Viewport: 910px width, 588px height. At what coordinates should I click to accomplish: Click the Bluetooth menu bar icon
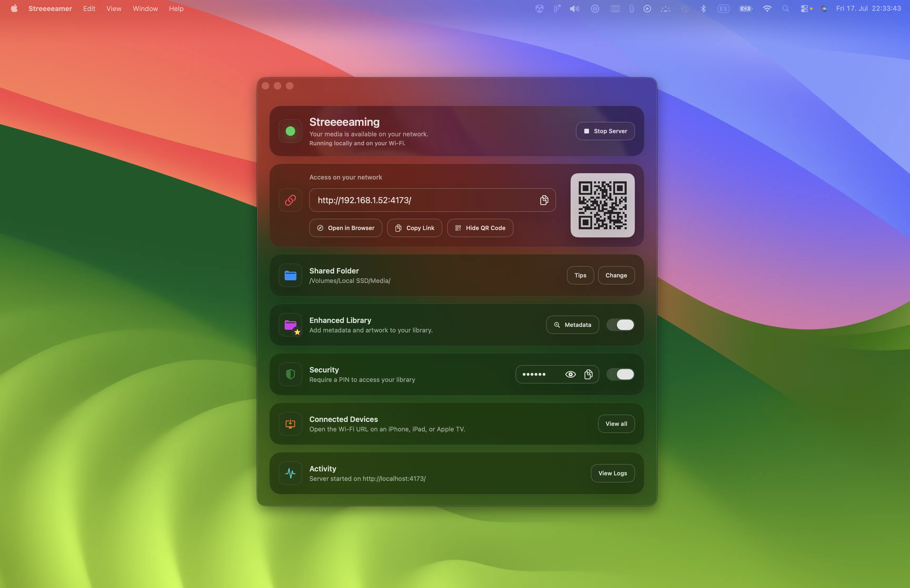(x=703, y=8)
